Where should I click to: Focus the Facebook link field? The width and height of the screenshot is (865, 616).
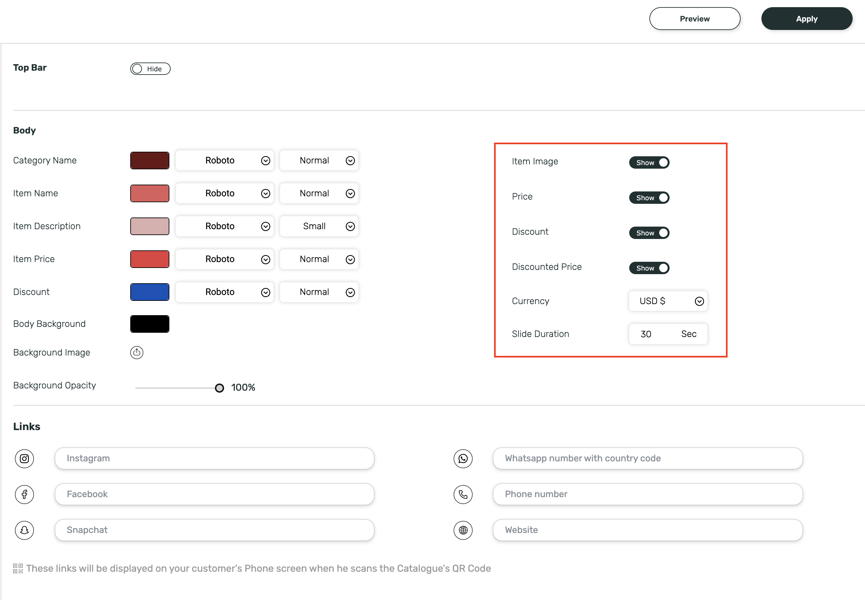click(214, 494)
